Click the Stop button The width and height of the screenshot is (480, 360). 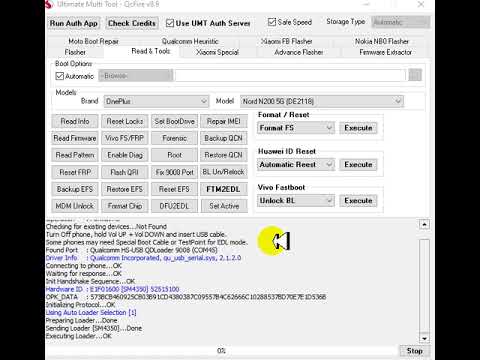point(415,351)
